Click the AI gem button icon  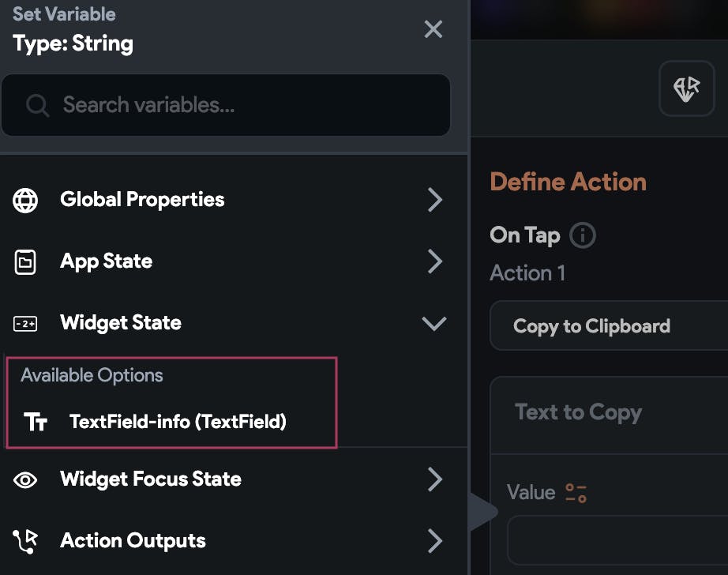686,88
